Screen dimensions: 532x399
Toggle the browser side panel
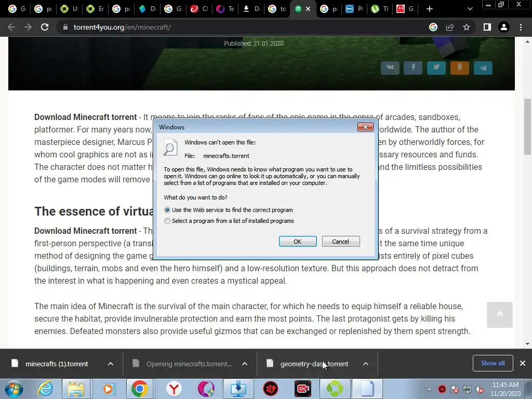tap(487, 27)
